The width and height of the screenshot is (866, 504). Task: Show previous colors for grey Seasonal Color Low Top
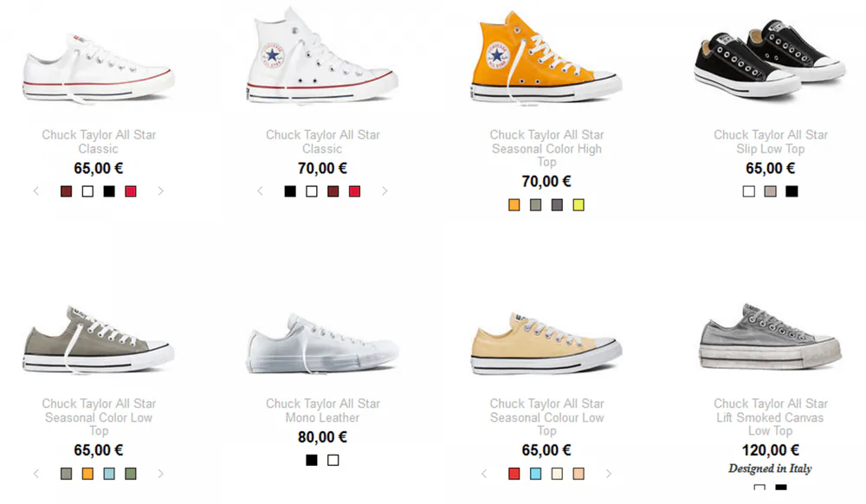coord(36,474)
